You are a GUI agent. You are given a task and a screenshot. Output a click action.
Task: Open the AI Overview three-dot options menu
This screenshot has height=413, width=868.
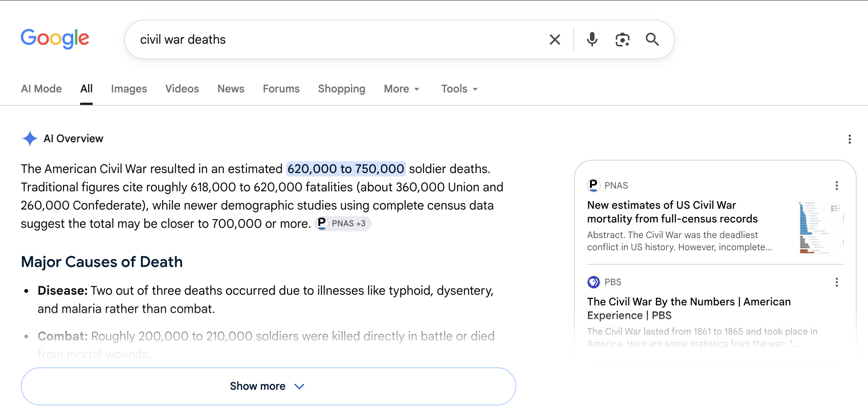point(850,139)
